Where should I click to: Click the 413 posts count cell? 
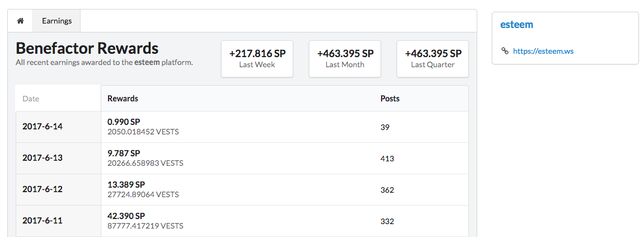tap(387, 159)
